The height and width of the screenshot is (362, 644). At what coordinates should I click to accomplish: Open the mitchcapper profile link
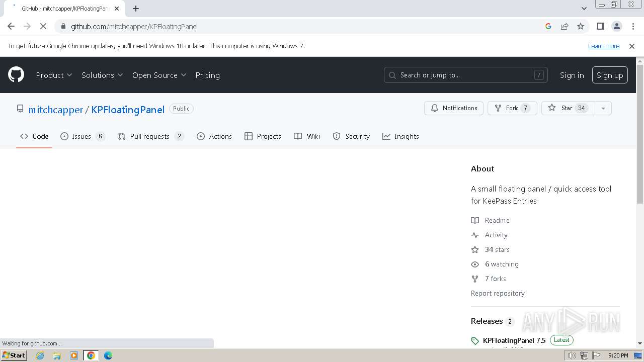coord(55,110)
